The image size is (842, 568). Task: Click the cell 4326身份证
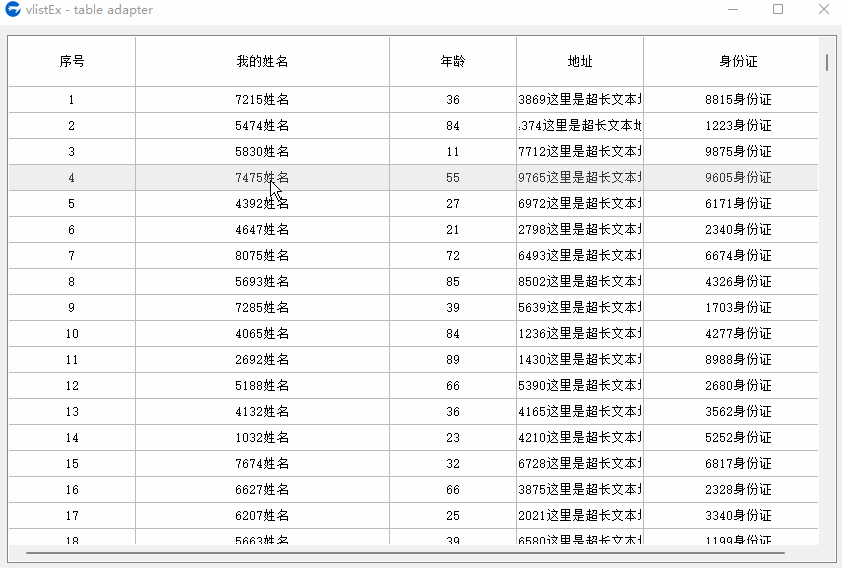click(731, 281)
